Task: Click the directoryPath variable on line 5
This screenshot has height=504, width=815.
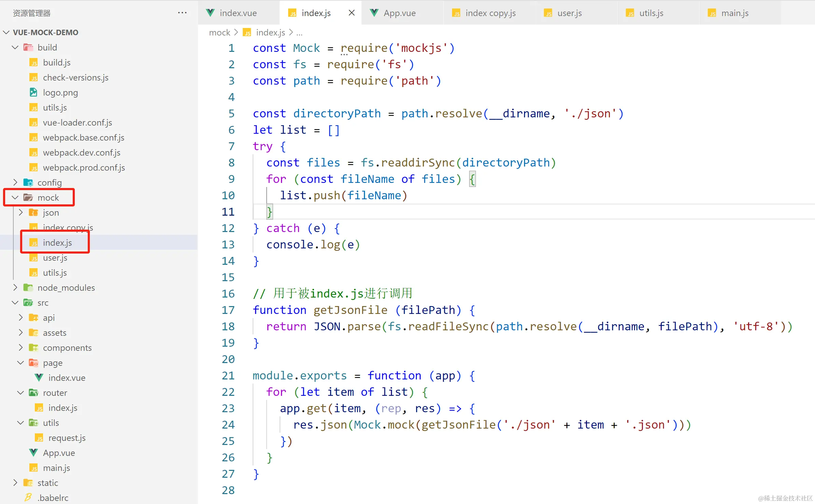Action: pos(337,114)
